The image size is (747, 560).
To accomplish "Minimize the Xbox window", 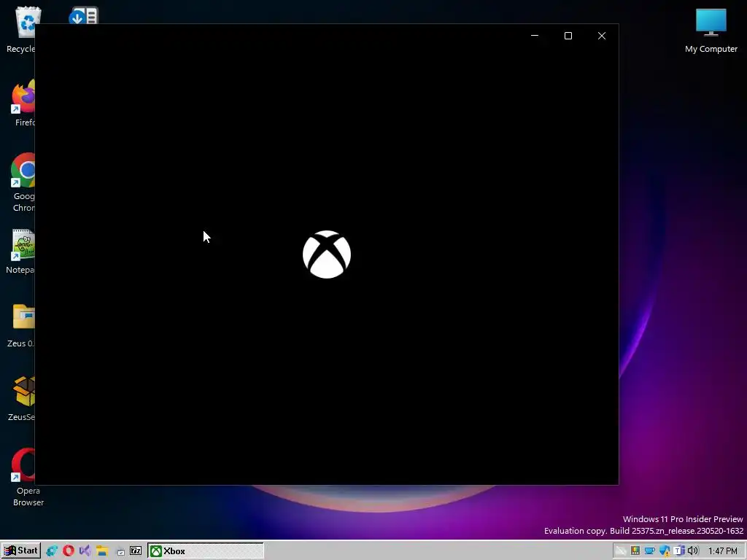I will (535, 36).
